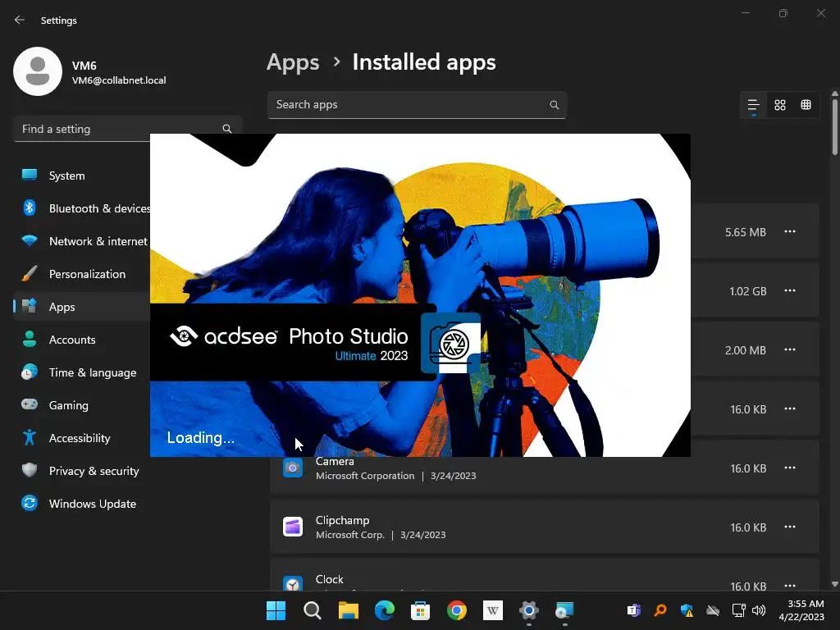Click the search magnifier in Find a setting

coord(227,129)
